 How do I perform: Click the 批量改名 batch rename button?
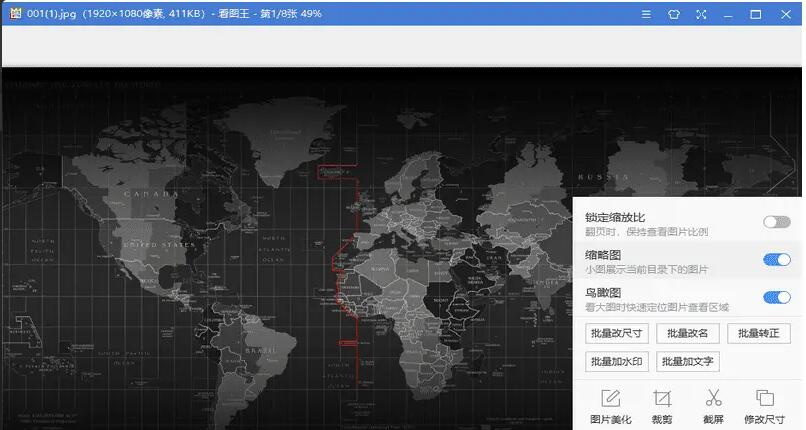pos(687,333)
